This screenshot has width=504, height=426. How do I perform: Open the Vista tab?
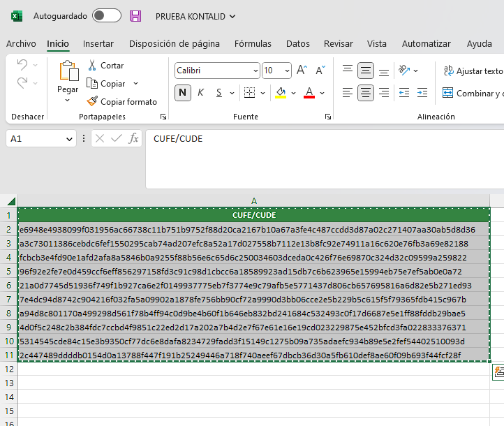(377, 44)
